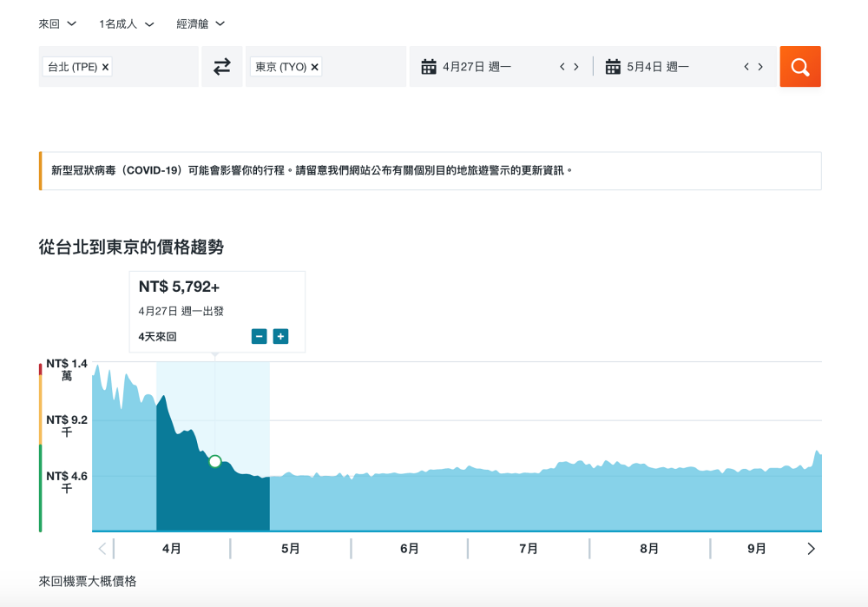The width and height of the screenshot is (868, 607).
Task: Increase trip length with plus button
Action: (280, 336)
